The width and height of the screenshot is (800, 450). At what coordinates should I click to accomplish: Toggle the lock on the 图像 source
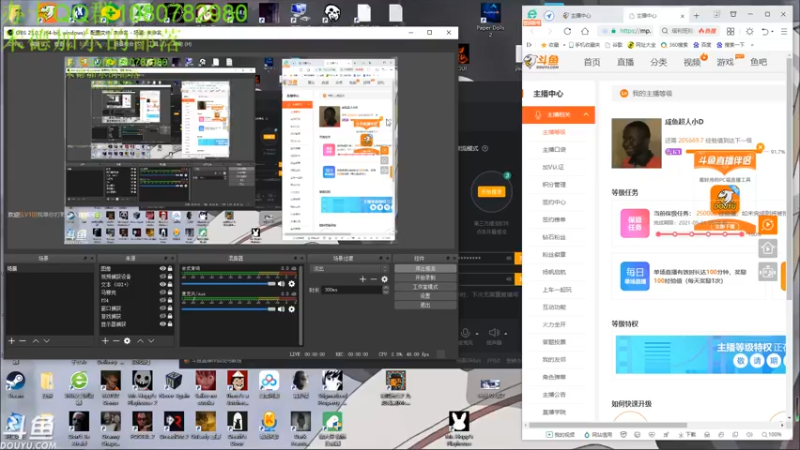click(170, 268)
